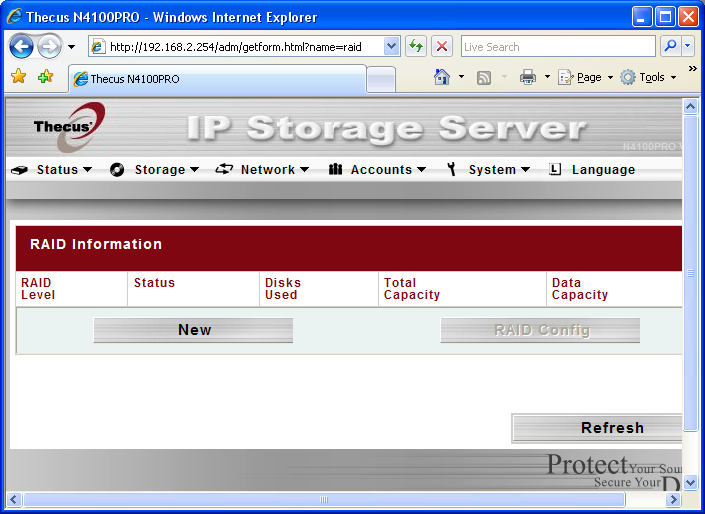705x514 pixels.
Task: Open the Network dropdown menu
Action: [x=263, y=170]
